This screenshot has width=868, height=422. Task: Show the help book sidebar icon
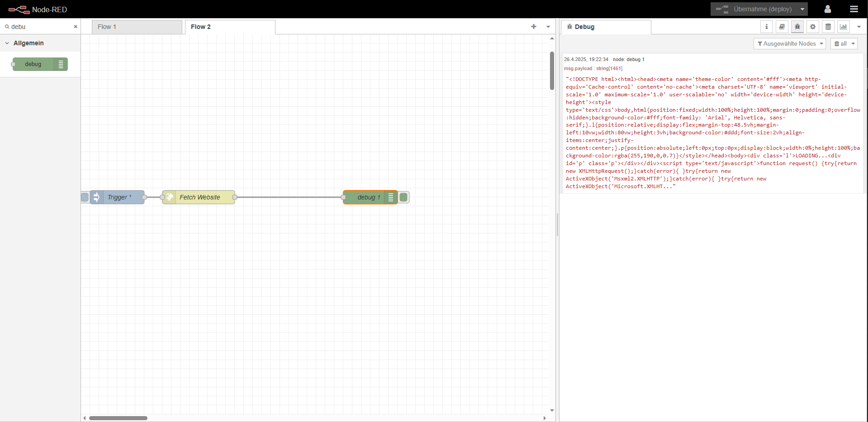pos(782,27)
